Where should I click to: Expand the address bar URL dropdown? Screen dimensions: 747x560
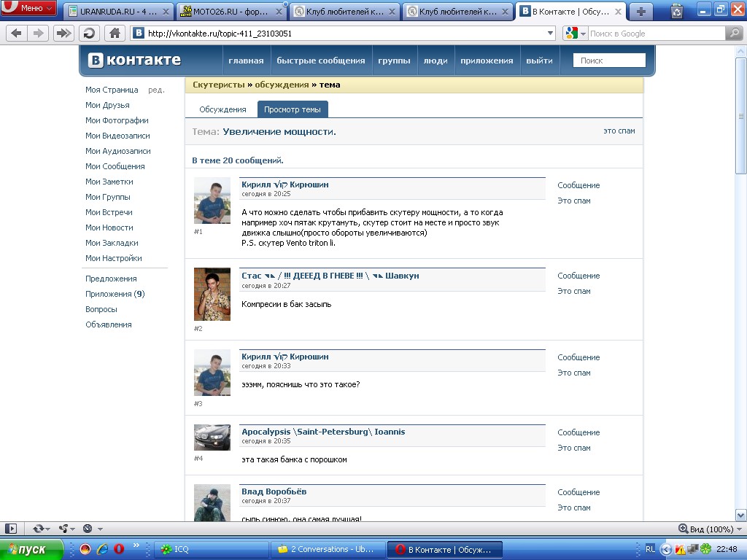click(x=551, y=34)
